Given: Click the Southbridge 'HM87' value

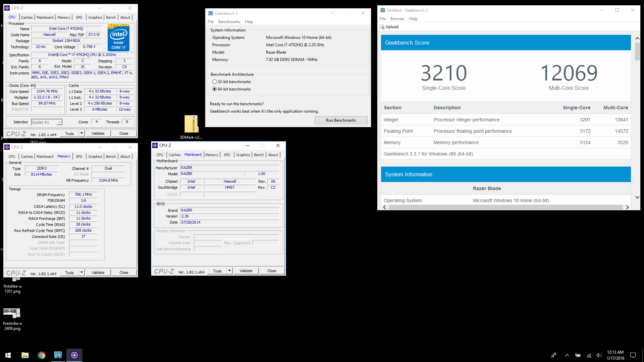Looking at the screenshot, I should coord(230,187).
